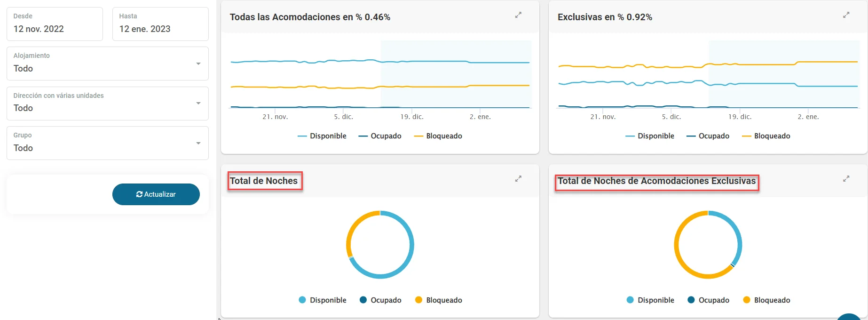
Task: Click Total de Noches de Acomodaciones Exclusivas heading
Action: (x=657, y=181)
